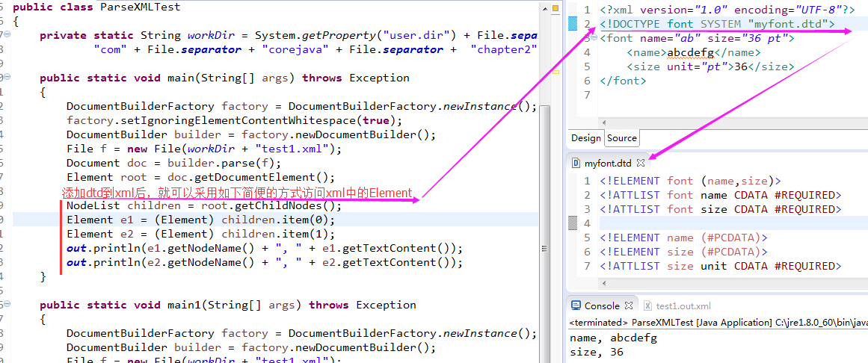Switch to the Design tab

click(585, 137)
